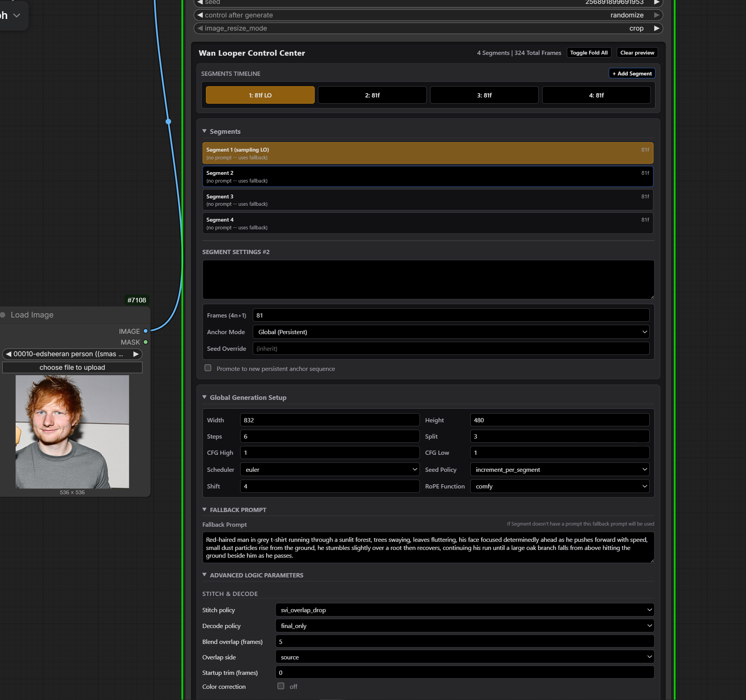Select Segment 1 (sampling LO) row

(x=428, y=153)
